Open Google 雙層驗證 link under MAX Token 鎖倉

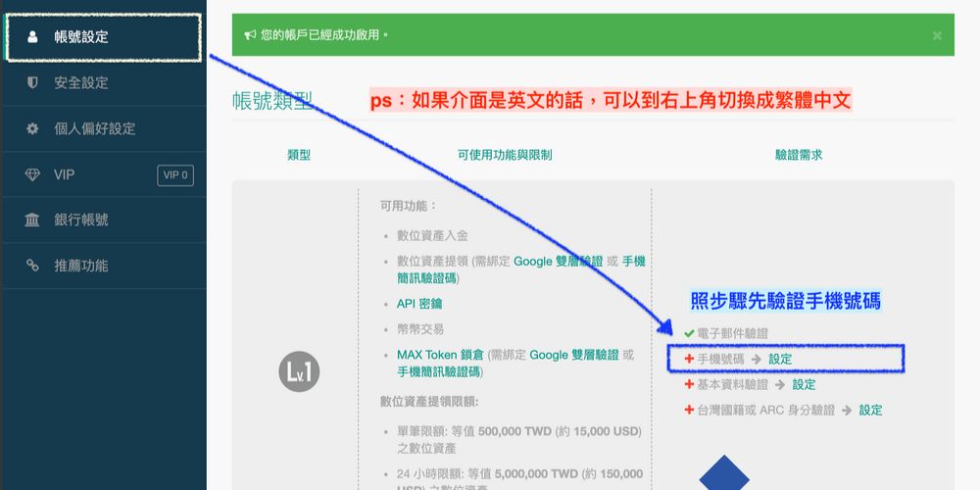tap(574, 355)
